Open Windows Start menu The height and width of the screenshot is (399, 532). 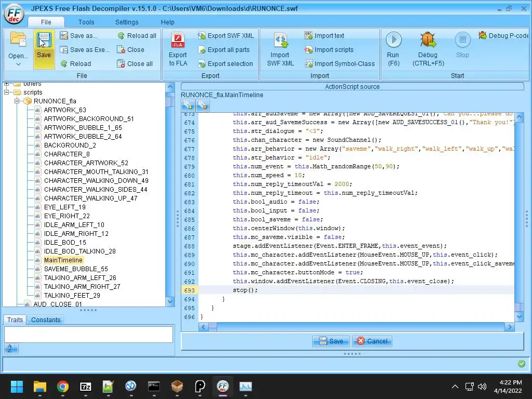pyautogui.click(x=17, y=386)
